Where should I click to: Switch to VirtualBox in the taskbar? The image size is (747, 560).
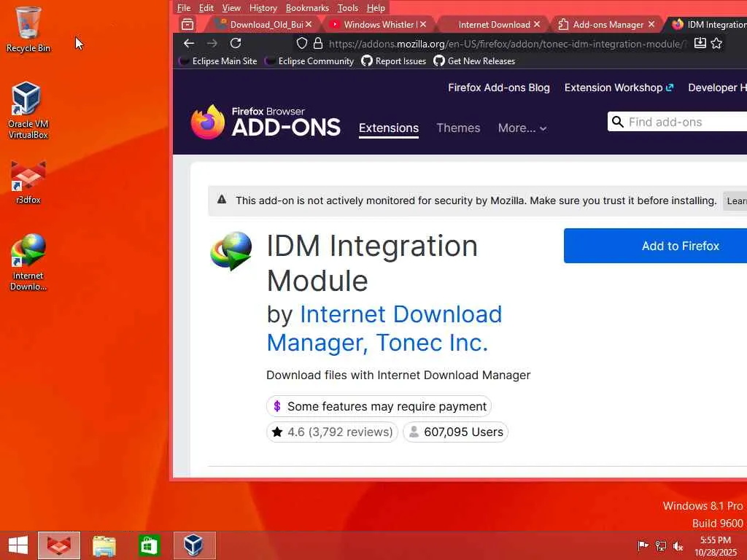194,545
